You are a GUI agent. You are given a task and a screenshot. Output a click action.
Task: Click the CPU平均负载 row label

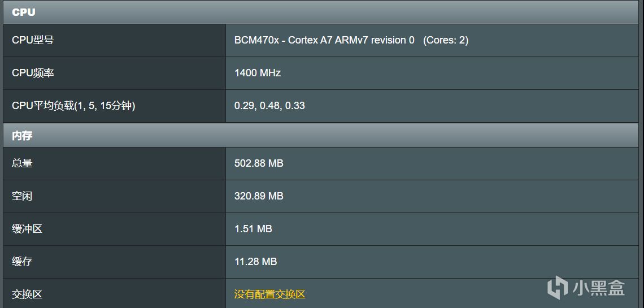73,106
